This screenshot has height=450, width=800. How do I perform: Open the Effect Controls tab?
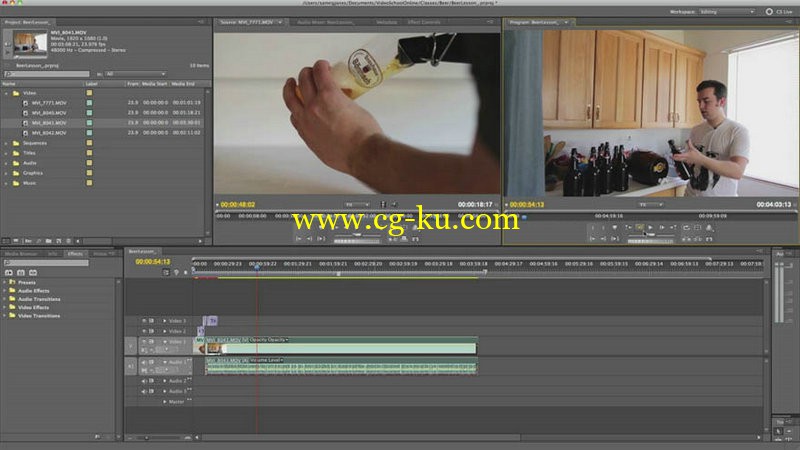423,22
